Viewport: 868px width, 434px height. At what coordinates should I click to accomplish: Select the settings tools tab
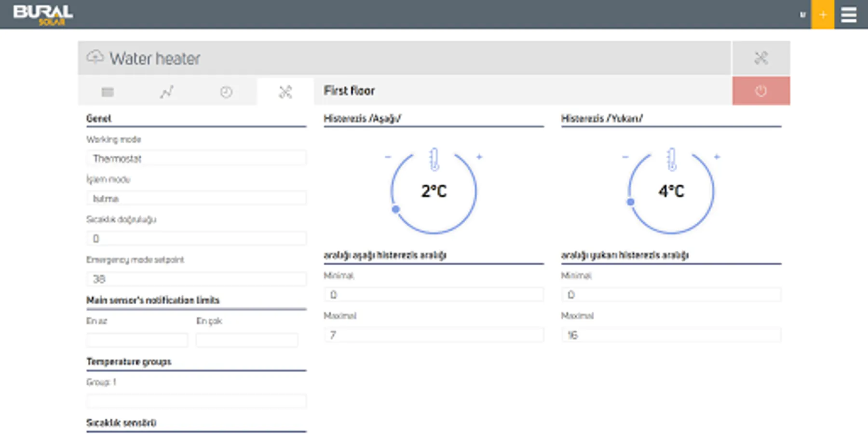tap(285, 92)
